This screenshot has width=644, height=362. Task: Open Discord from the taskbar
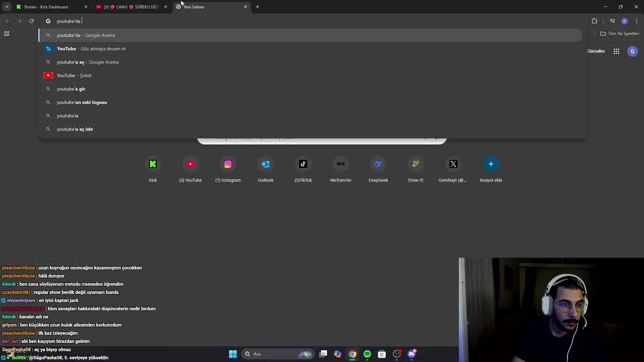(x=412, y=354)
